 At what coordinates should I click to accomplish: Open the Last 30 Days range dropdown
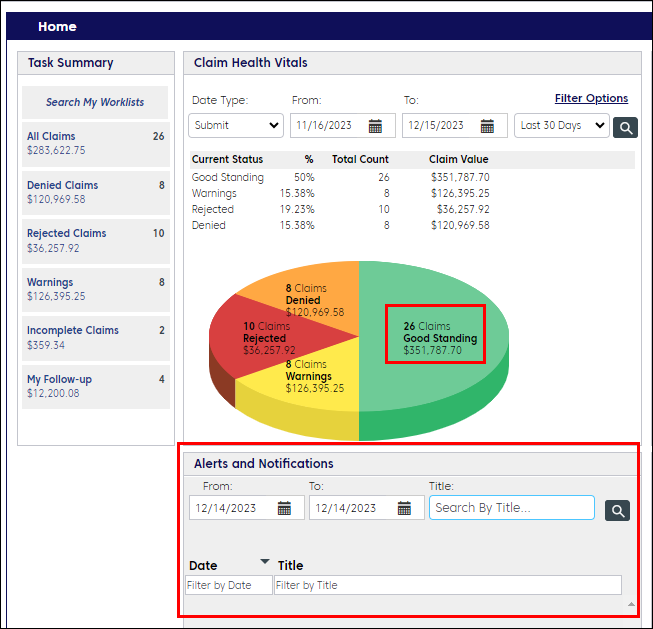(x=561, y=126)
